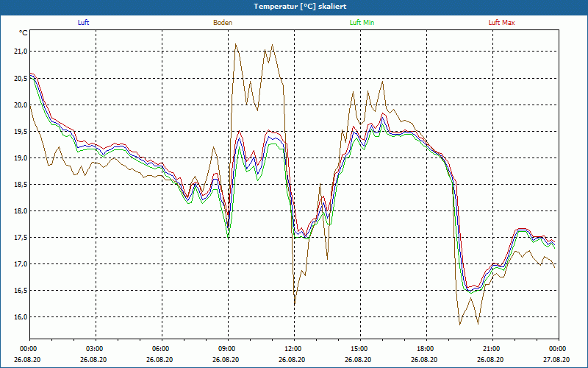
Task: Click the 18,0 y-axis value
Action: tap(21, 211)
